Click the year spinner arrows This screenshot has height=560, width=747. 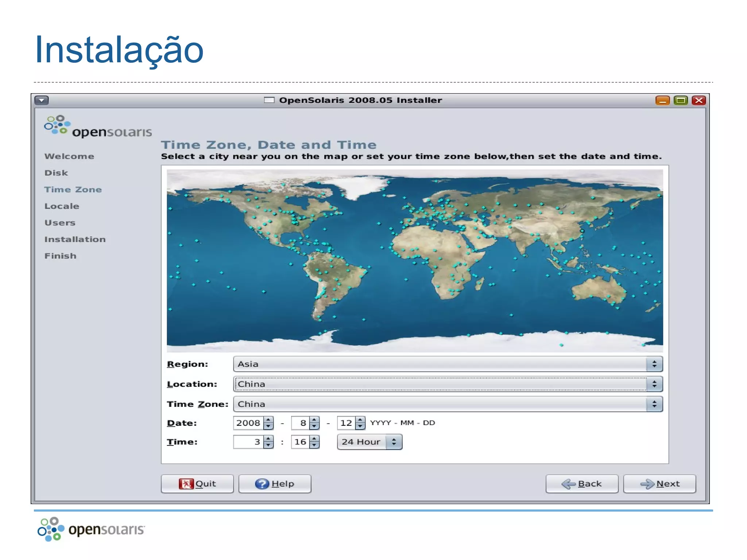(268, 423)
